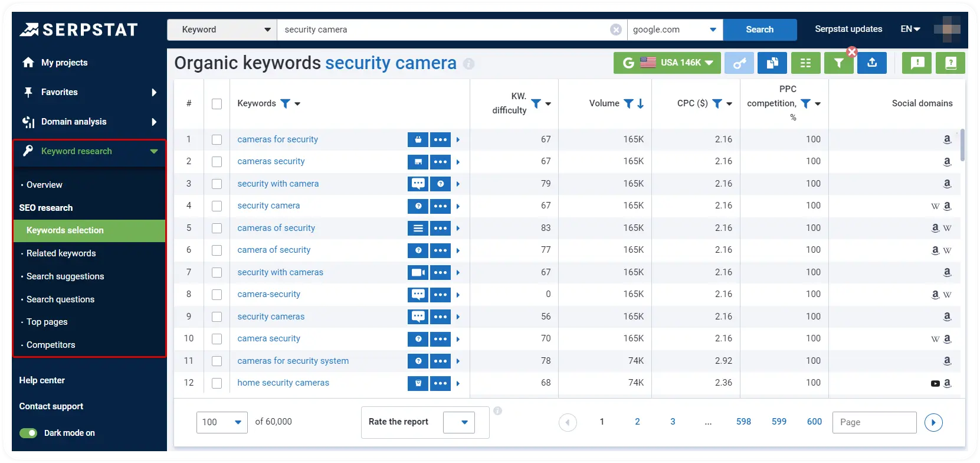Screen dimensions: 980x463
Task: Click the copy keywords icon button
Action: pyautogui.click(x=772, y=63)
